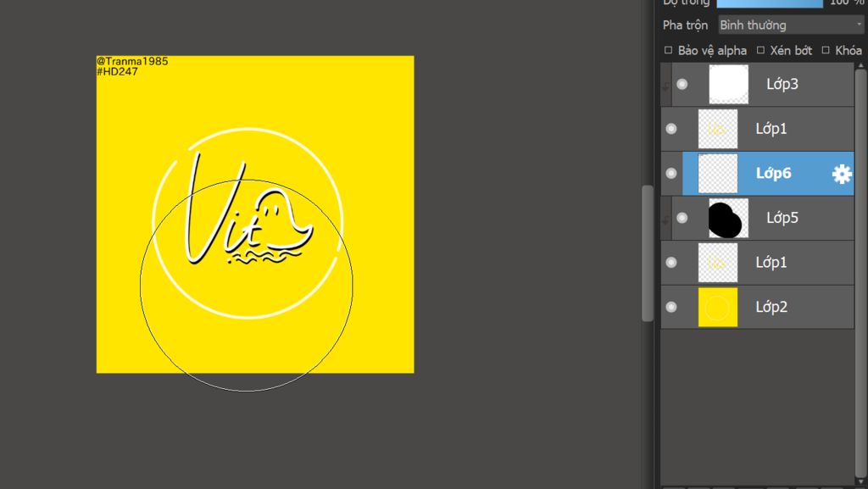Select the Lớp5 black shape thumbnail
The height and width of the screenshot is (489, 868).
point(728,218)
